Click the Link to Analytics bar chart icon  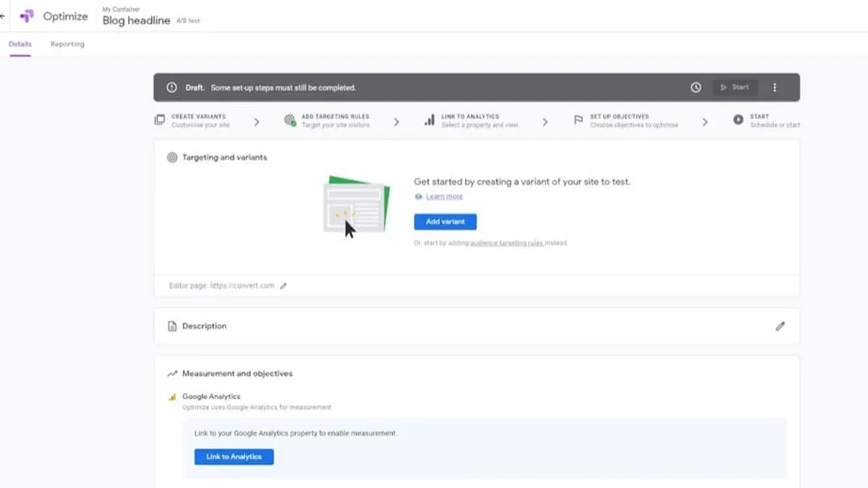pyautogui.click(x=430, y=120)
